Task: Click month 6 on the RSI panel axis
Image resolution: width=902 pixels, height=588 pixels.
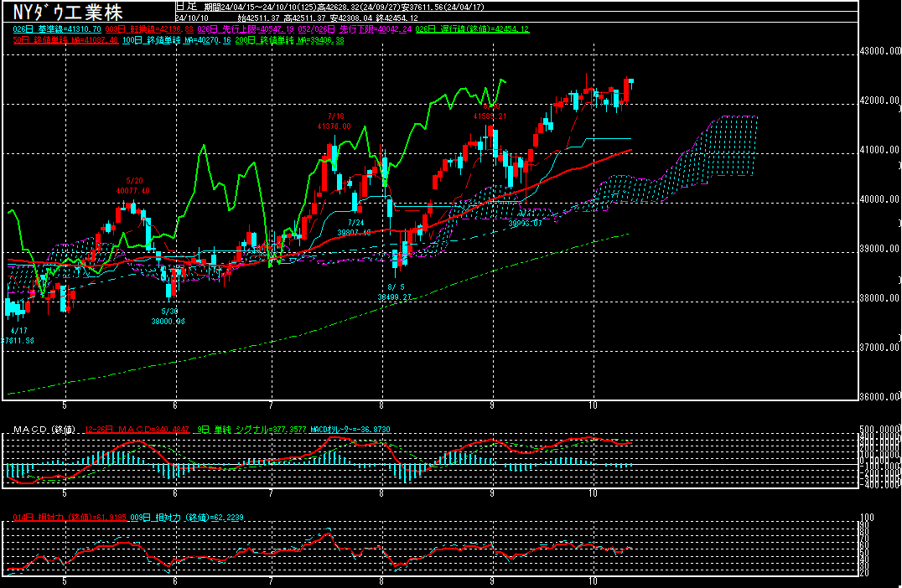Action: 175,581
